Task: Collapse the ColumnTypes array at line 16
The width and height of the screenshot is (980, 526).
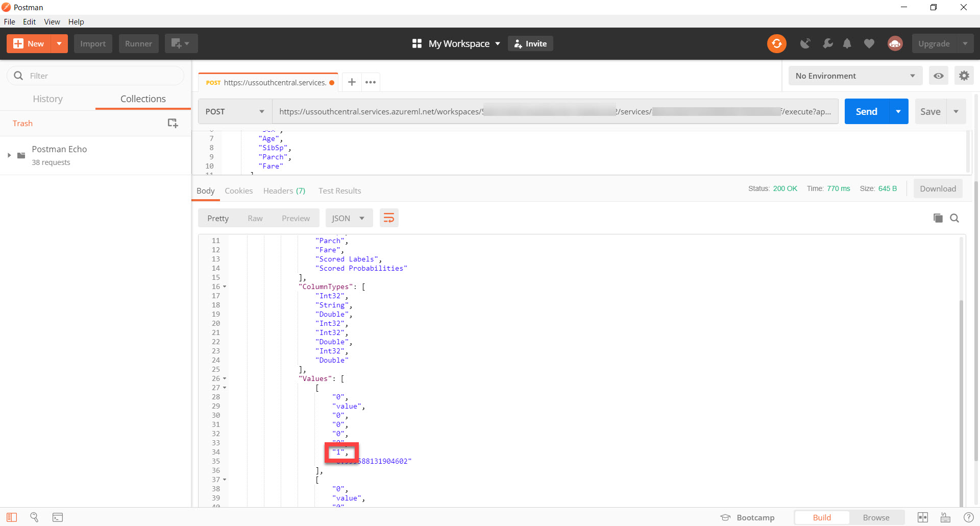Action: 225,287
